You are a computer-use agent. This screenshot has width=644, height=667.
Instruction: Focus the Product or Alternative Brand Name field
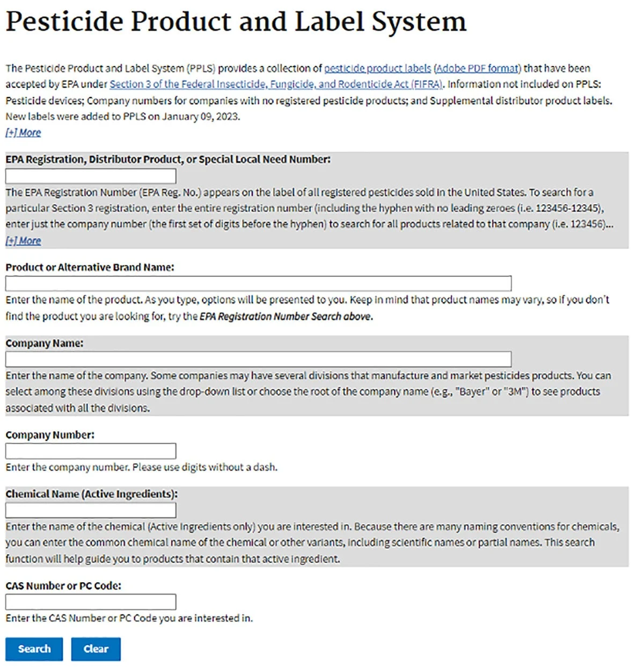click(258, 284)
